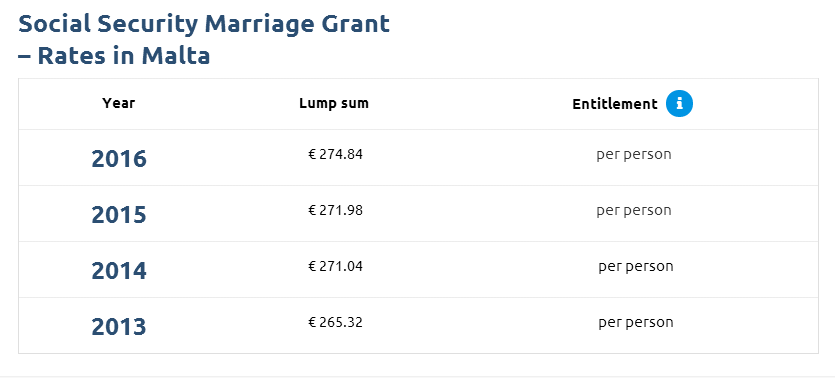This screenshot has height=378, width=835.
Task: Click the Entitlement column header text
Action: [x=615, y=104]
